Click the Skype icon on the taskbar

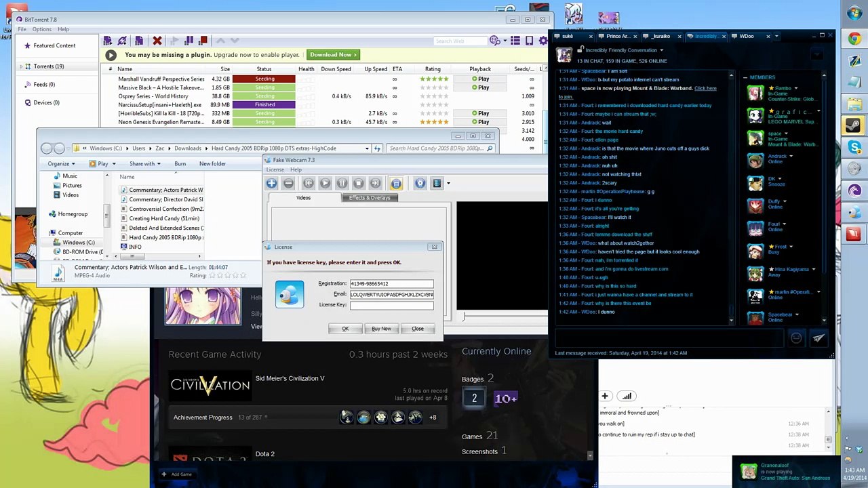(854, 147)
